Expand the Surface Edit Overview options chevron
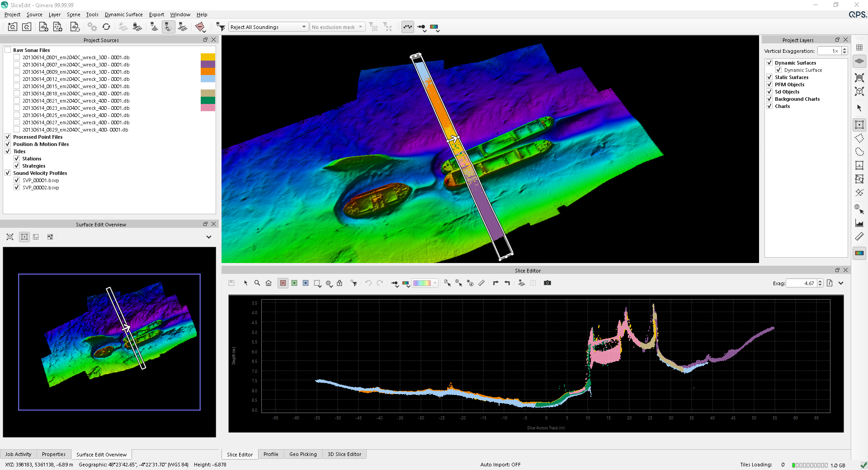Image resolution: width=868 pixels, height=470 pixels. [208, 237]
